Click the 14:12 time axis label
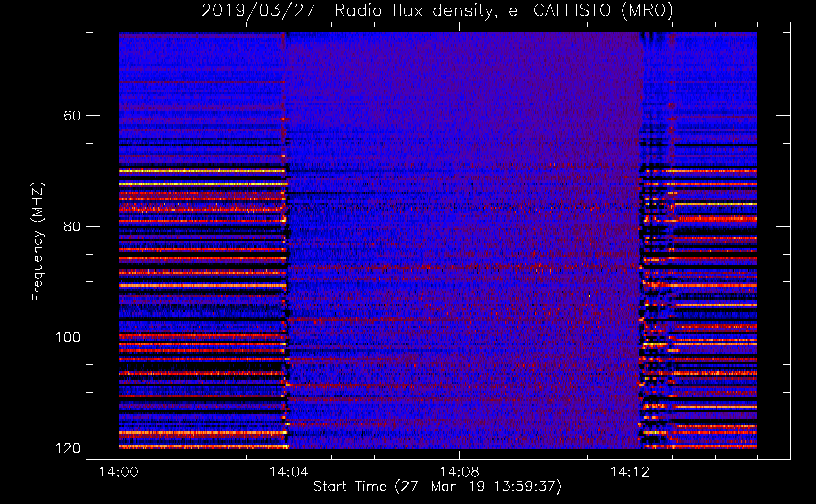This screenshot has height=504, width=816. (x=630, y=472)
